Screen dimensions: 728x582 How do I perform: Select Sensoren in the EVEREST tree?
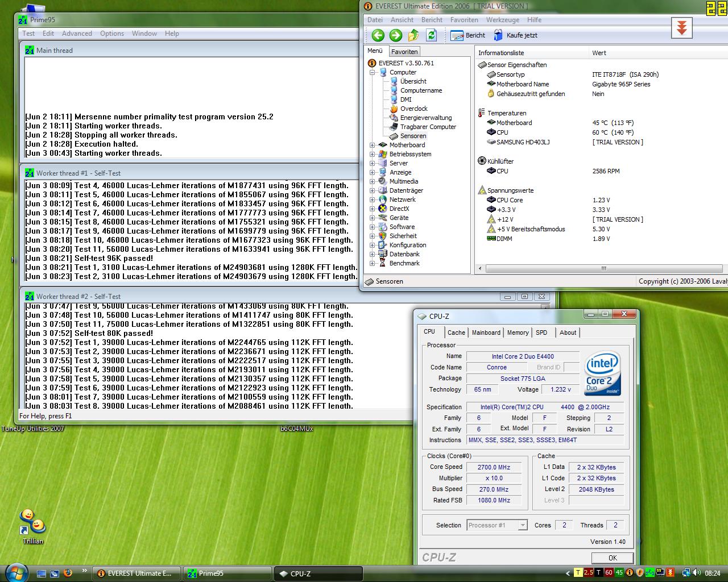(413, 136)
